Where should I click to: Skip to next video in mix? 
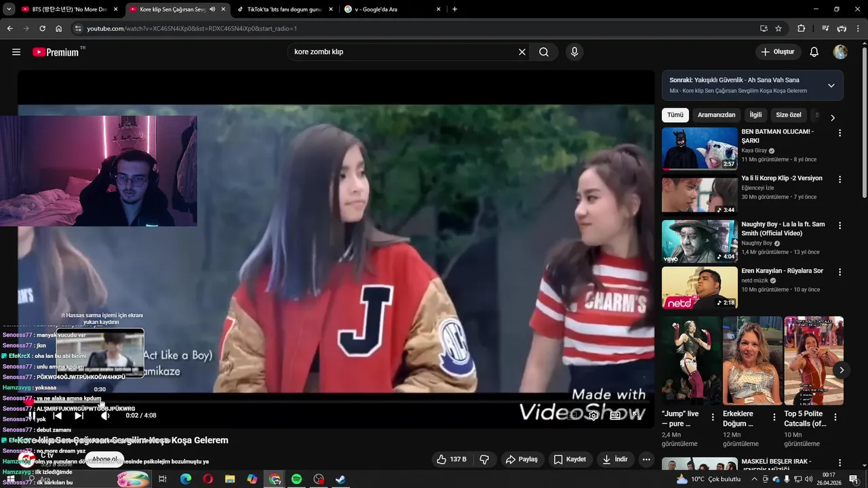click(79, 415)
